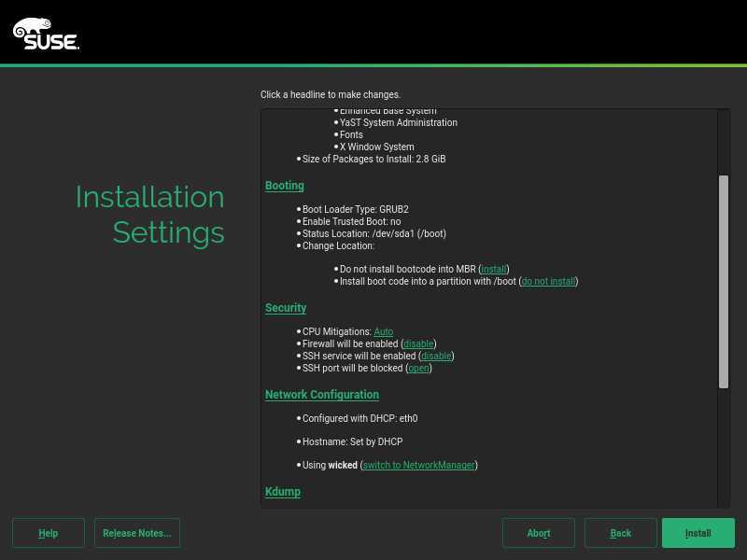Screen dimensions: 747x560
Task: Open the Security settings headline
Action: pyautogui.click(x=286, y=308)
